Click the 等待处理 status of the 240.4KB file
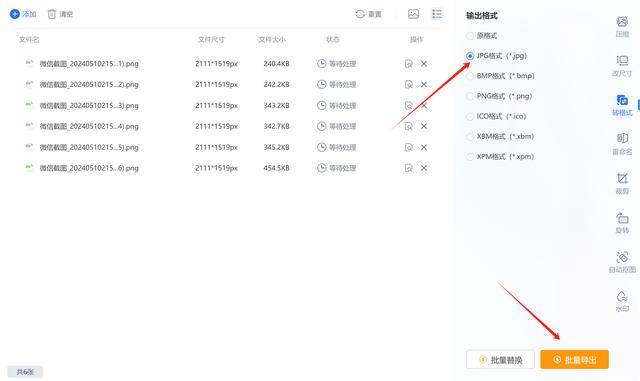The image size is (640, 381). (337, 64)
